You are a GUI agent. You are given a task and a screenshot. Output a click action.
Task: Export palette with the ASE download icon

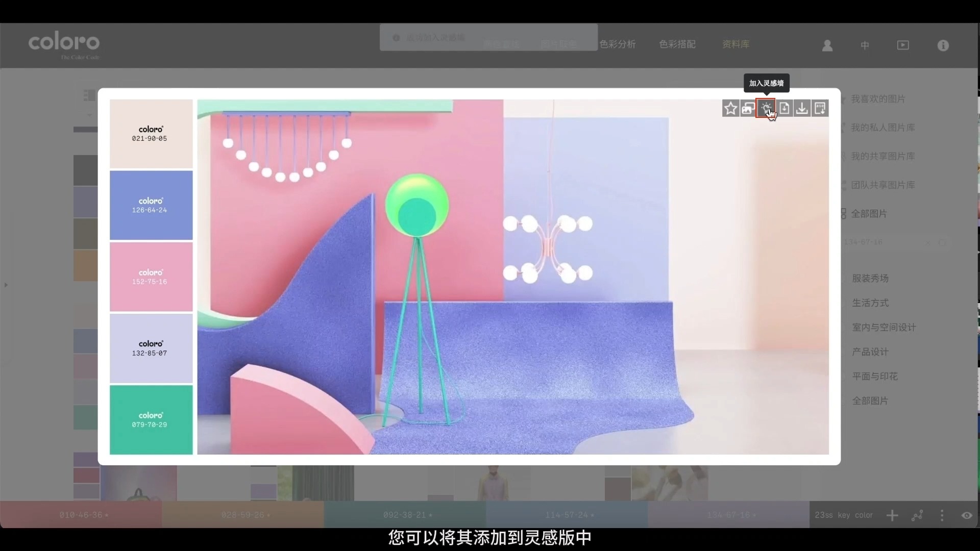pos(820,108)
